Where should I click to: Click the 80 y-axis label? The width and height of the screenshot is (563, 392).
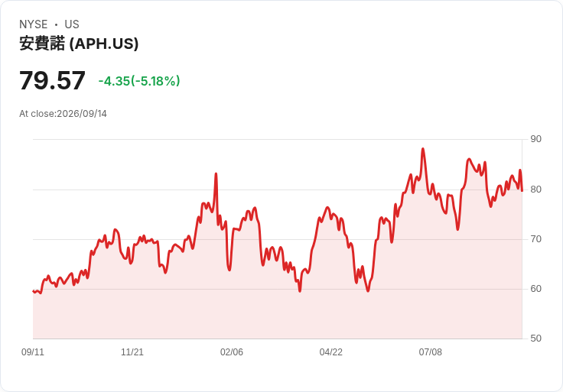(x=535, y=189)
